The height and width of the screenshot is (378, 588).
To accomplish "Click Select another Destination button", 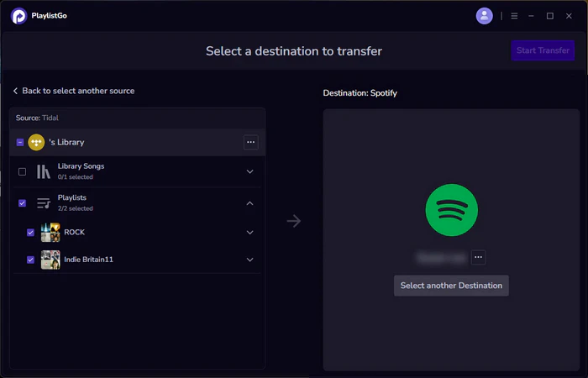I will [451, 286].
